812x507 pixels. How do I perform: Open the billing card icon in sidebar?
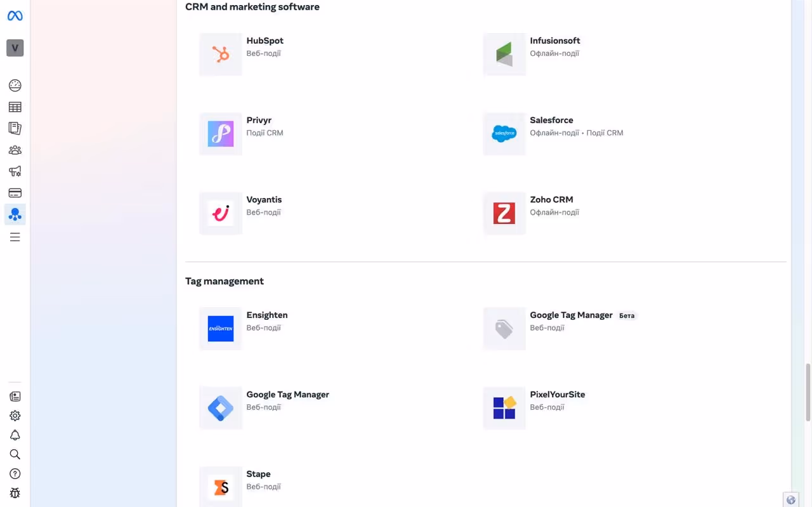(x=15, y=193)
